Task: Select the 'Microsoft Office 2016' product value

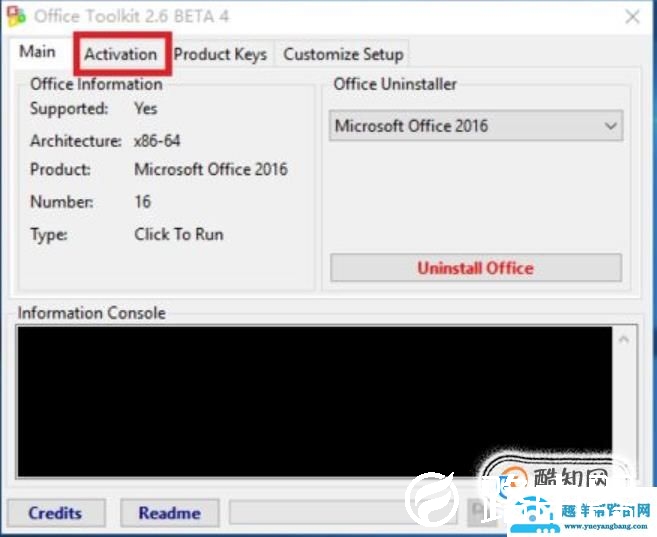Action: [x=211, y=170]
